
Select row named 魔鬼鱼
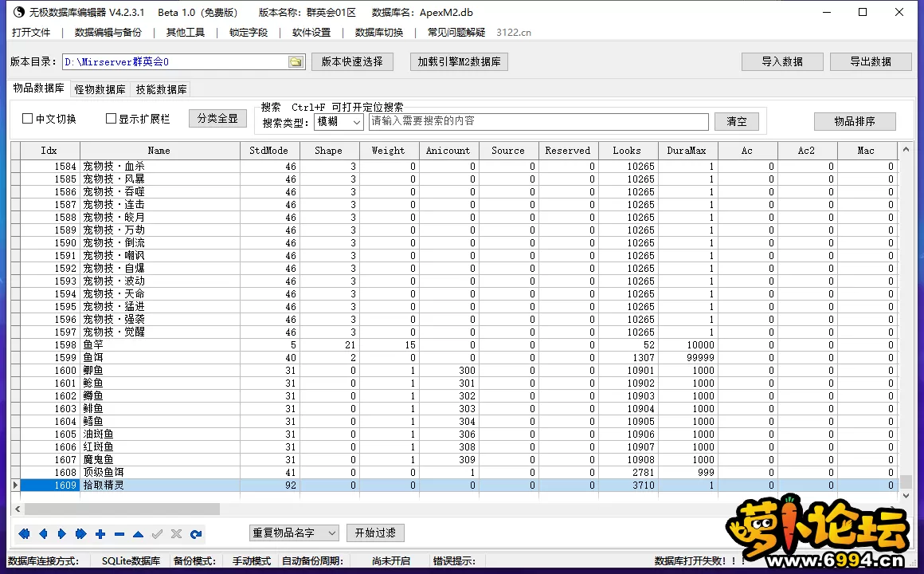point(454,459)
